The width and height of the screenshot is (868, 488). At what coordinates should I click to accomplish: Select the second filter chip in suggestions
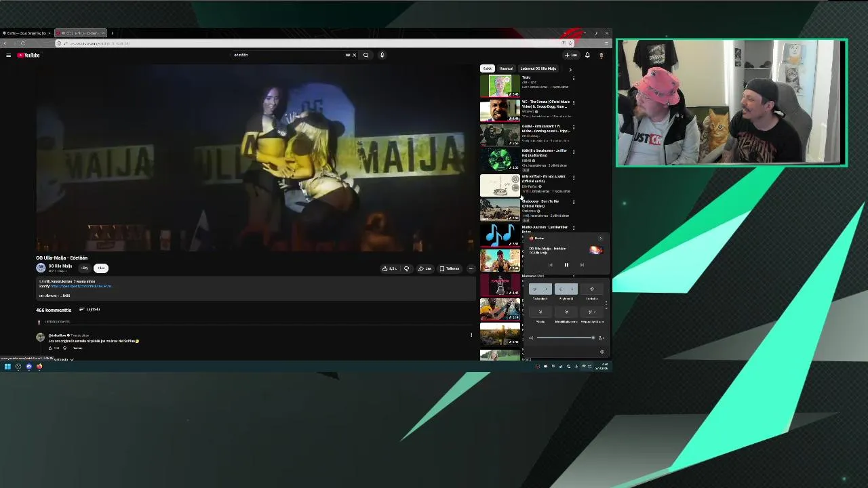coord(506,68)
